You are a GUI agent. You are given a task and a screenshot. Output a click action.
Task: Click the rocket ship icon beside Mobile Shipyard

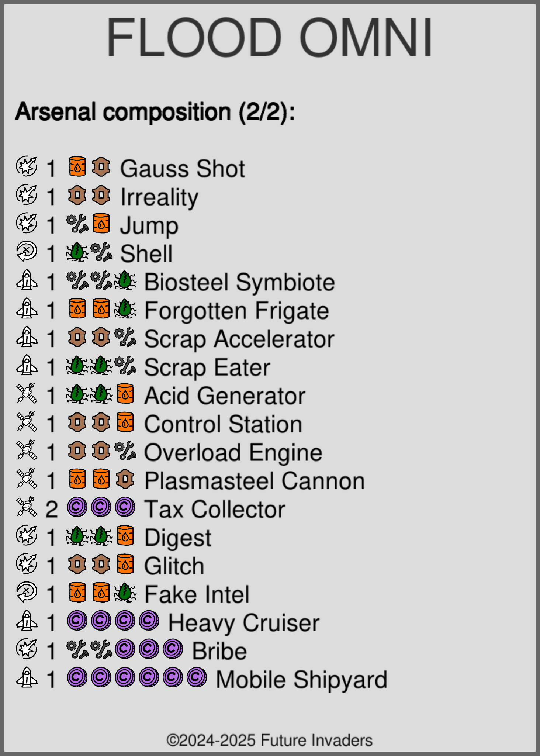(x=27, y=678)
